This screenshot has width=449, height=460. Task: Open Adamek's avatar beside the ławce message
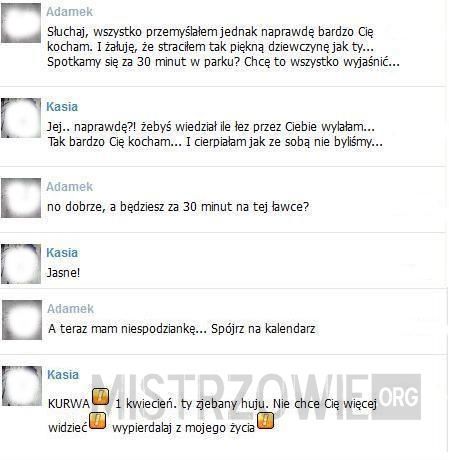tap(21, 198)
